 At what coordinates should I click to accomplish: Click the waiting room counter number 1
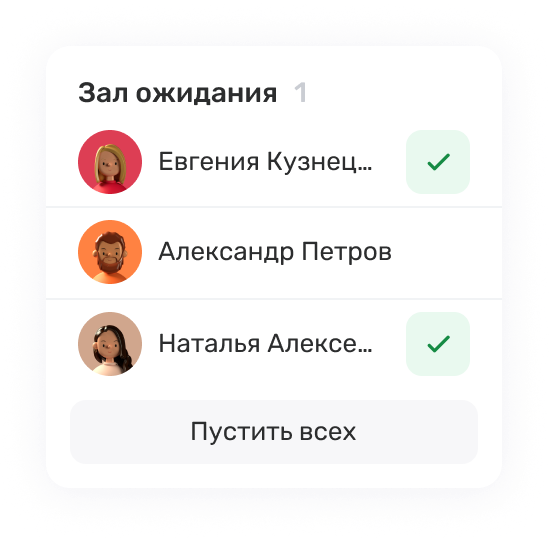301,93
